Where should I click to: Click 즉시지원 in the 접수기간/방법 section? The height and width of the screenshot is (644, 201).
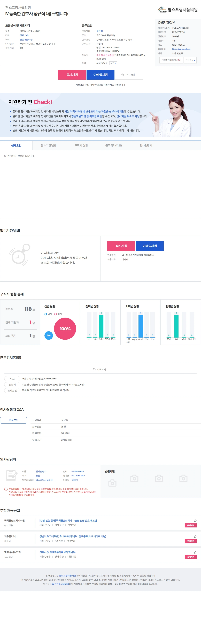tap(121, 246)
